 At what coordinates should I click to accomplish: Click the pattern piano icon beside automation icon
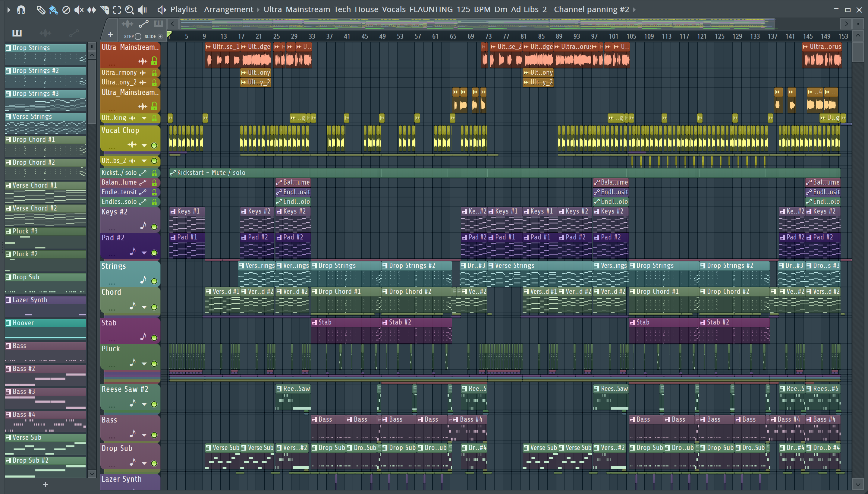[158, 24]
